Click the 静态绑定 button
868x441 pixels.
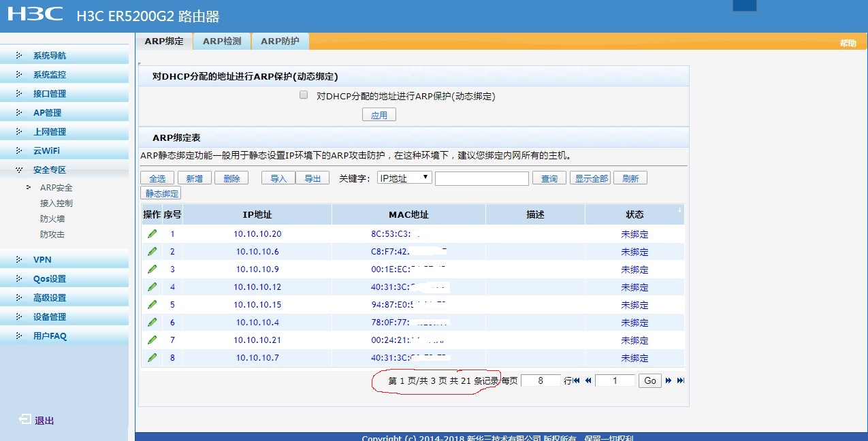pyautogui.click(x=161, y=194)
